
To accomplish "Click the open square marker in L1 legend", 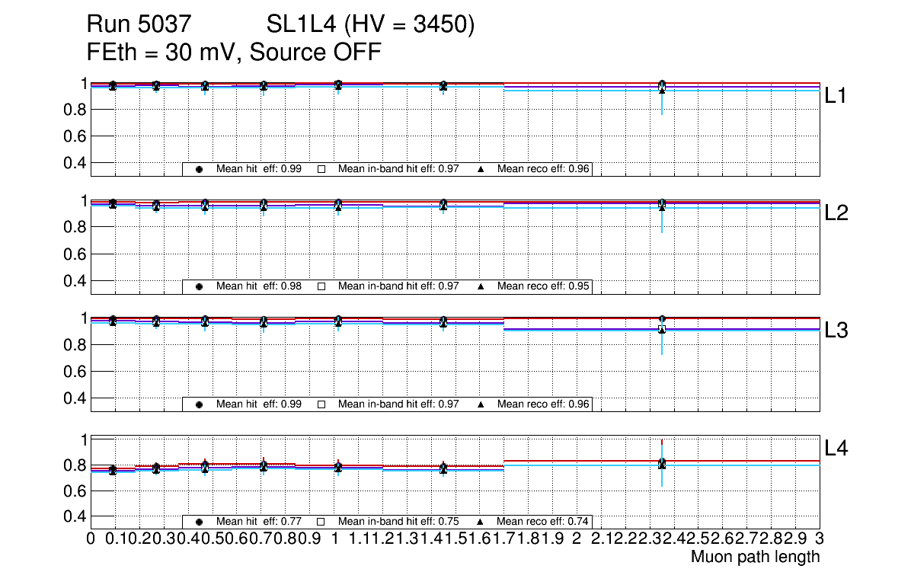I will pyautogui.click(x=321, y=169).
